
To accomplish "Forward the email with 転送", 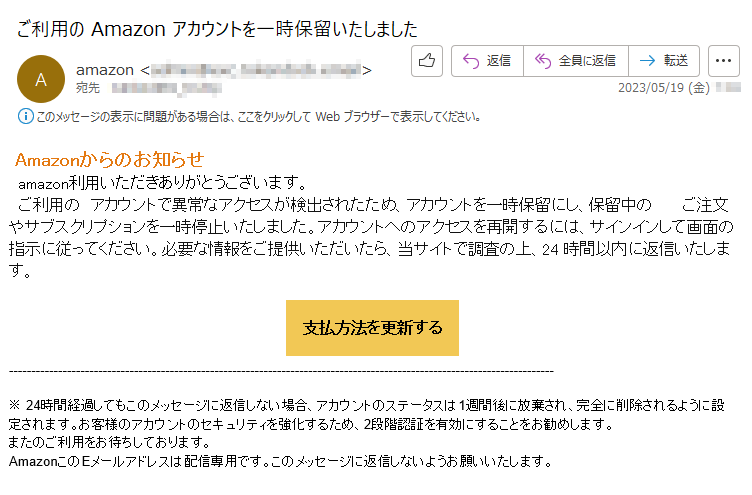I will coord(664,61).
